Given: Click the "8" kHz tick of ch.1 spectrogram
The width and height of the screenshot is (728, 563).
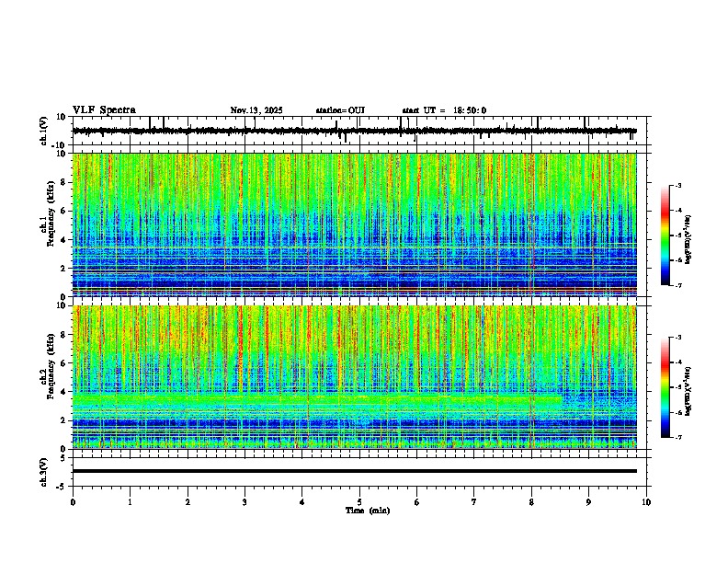Looking at the screenshot, I should [x=63, y=182].
